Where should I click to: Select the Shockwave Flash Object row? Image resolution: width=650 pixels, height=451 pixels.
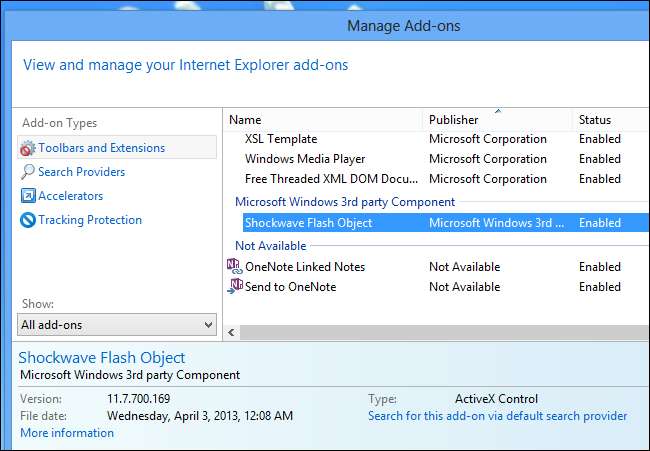tap(308, 223)
